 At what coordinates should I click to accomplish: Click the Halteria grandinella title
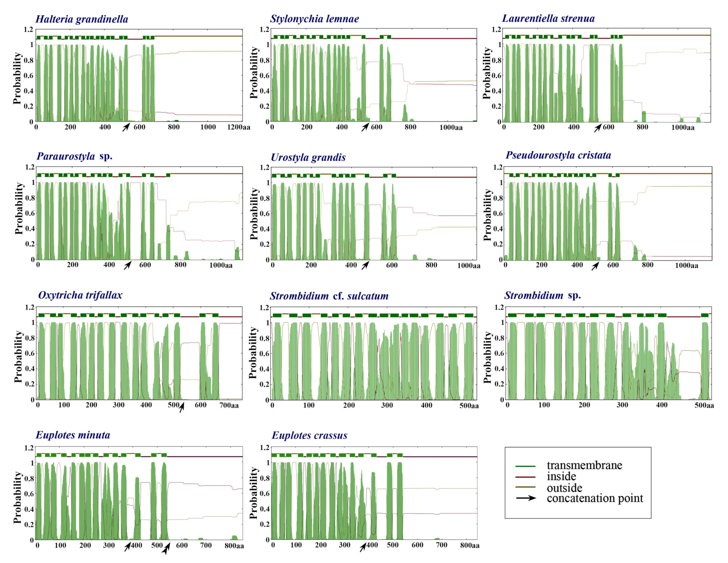coord(82,19)
